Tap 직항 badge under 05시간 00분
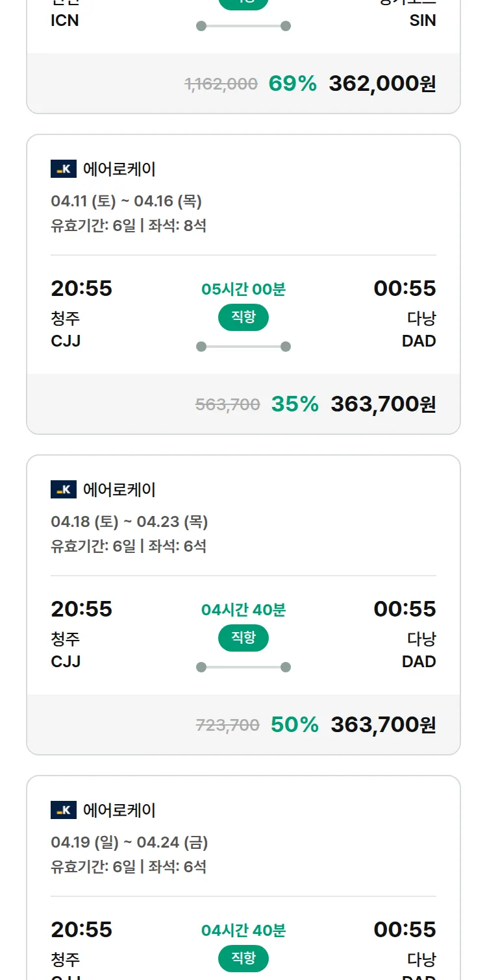487x980 pixels. point(243,317)
